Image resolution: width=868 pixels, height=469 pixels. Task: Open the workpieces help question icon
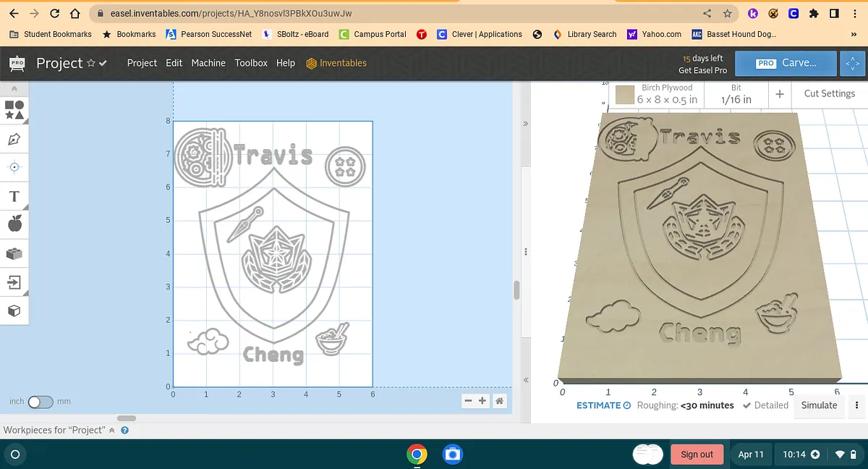(x=124, y=430)
